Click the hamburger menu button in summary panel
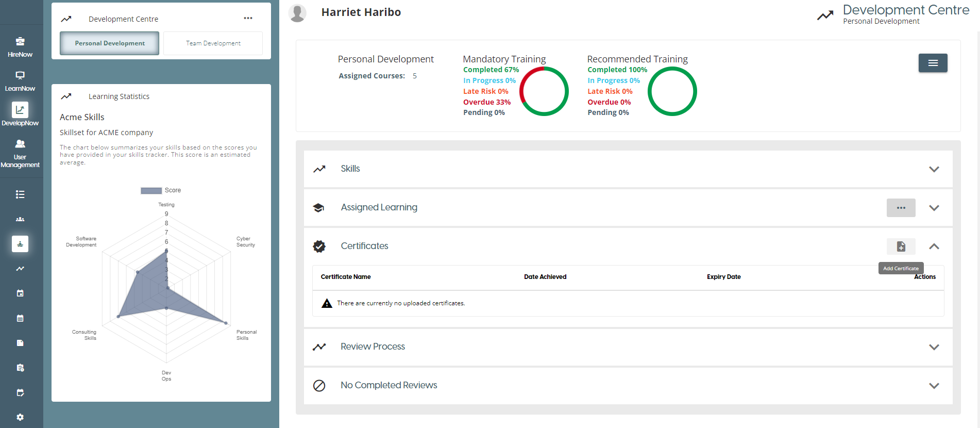980x428 pixels. click(x=933, y=63)
